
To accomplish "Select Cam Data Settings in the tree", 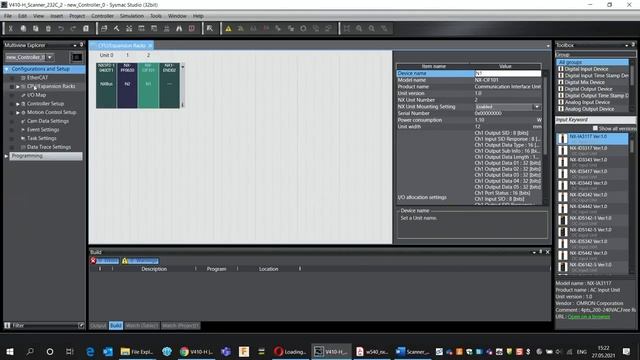I will pos(48,121).
